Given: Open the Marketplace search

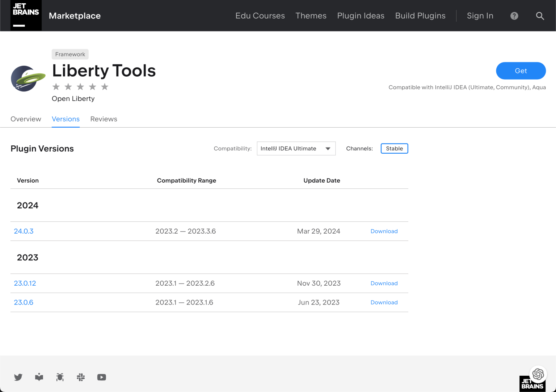Looking at the screenshot, I should click(x=540, y=16).
